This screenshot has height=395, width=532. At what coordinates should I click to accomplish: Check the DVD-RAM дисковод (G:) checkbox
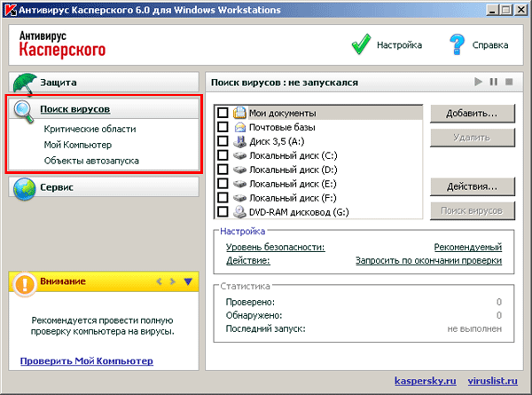point(223,211)
